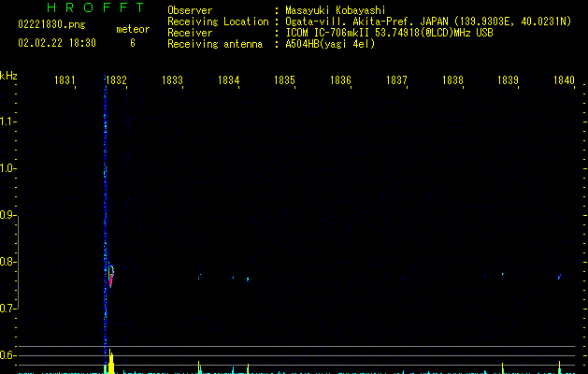
Task: Click the bright red meteor echo near 1832
Action: [111, 276]
